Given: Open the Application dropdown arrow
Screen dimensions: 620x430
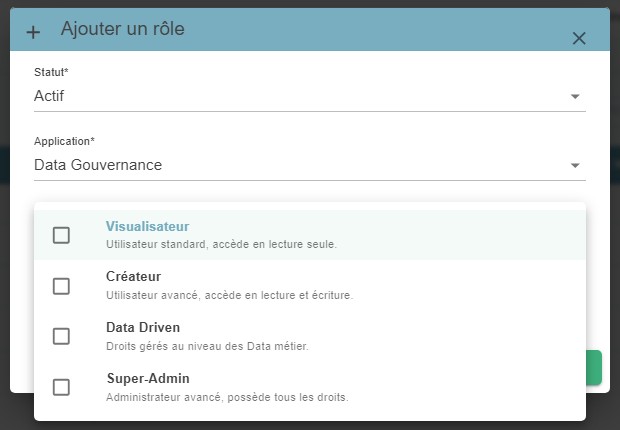Looking at the screenshot, I should pyautogui.click(x=575, y=165).
